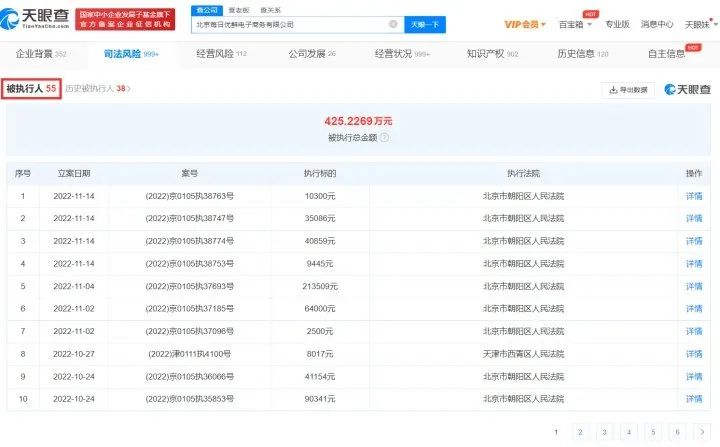Select the 查老板 search type tab
720x447 pixels.
click(x=238, y=9)
